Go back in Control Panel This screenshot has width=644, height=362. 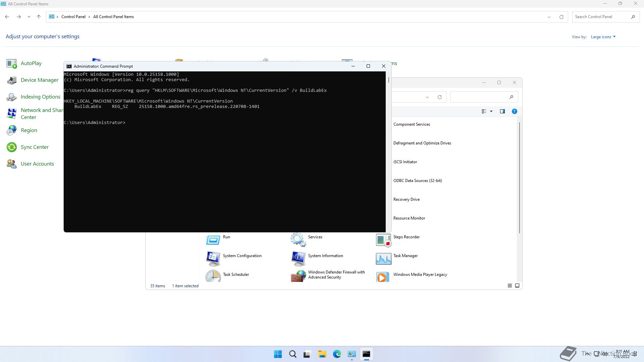pos(7,17)
